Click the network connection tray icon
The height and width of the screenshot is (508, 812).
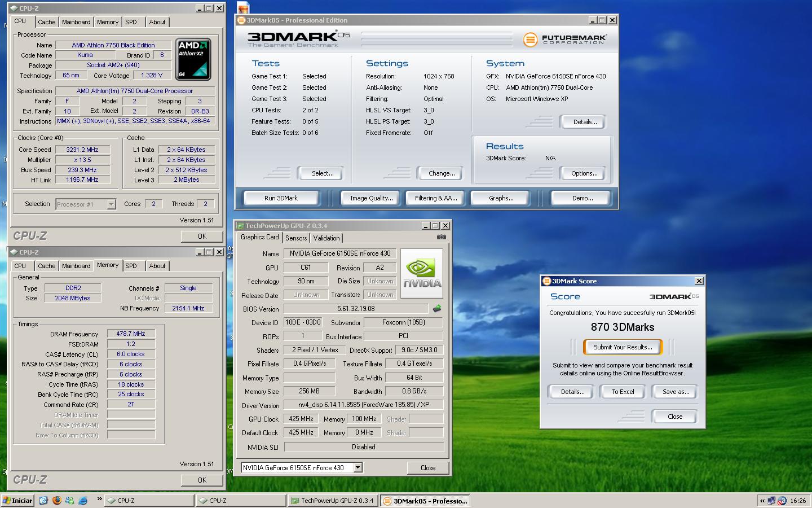pos(772,501)
